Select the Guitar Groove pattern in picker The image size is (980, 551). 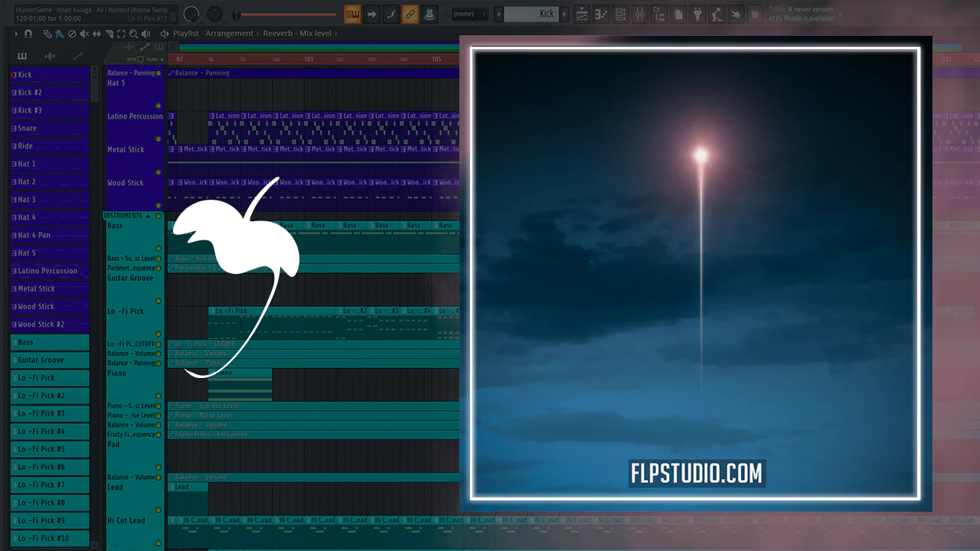coord(50,360)
